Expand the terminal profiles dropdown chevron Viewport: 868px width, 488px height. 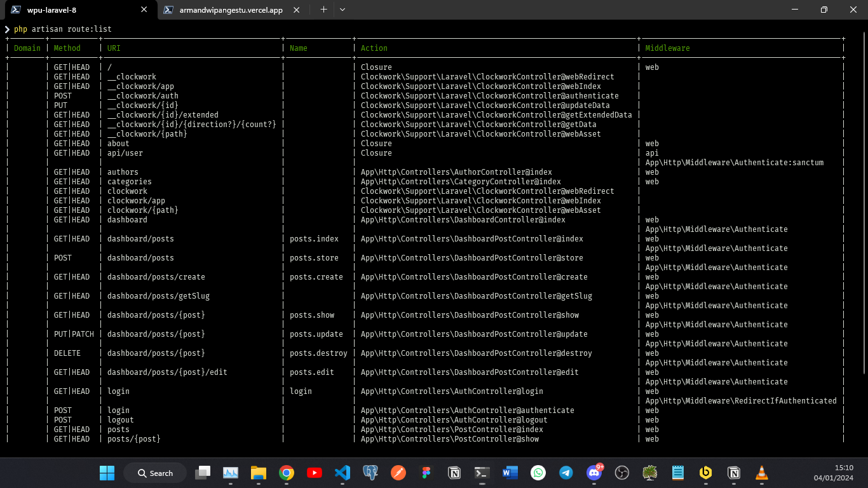point(342,10)
